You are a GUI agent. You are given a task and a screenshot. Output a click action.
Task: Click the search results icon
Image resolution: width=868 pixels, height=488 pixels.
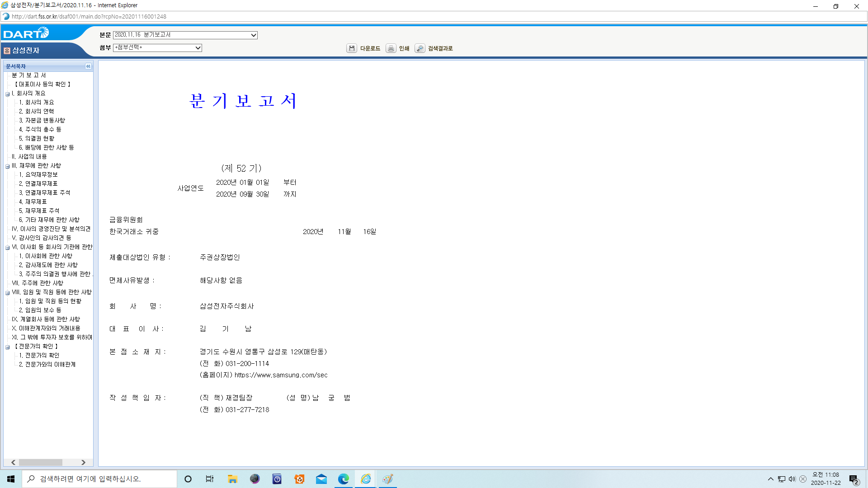tap(420, 48)
